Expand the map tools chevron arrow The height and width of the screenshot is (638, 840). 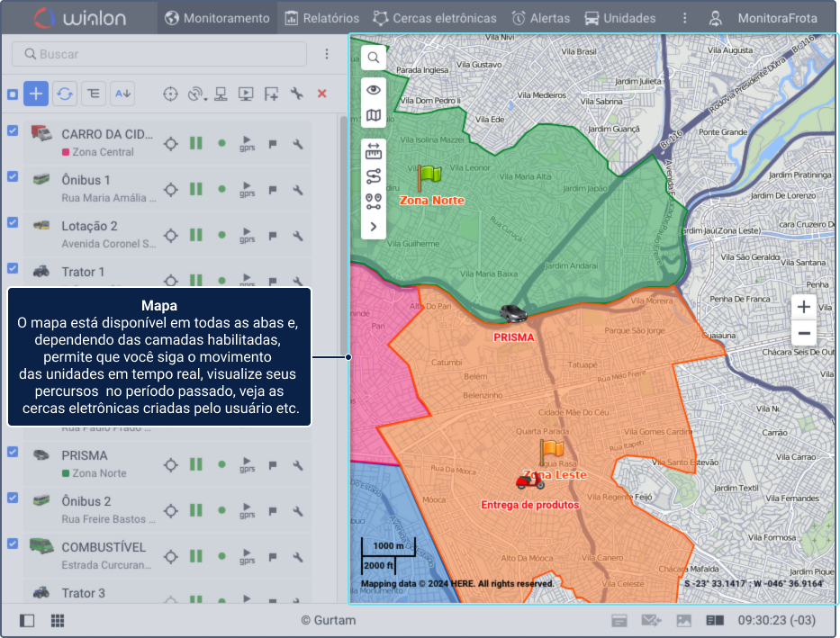(374, 227)
